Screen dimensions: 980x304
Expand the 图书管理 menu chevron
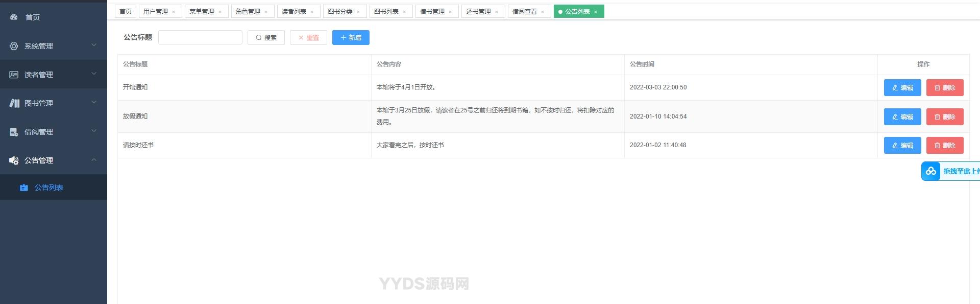tap(94, 102)
